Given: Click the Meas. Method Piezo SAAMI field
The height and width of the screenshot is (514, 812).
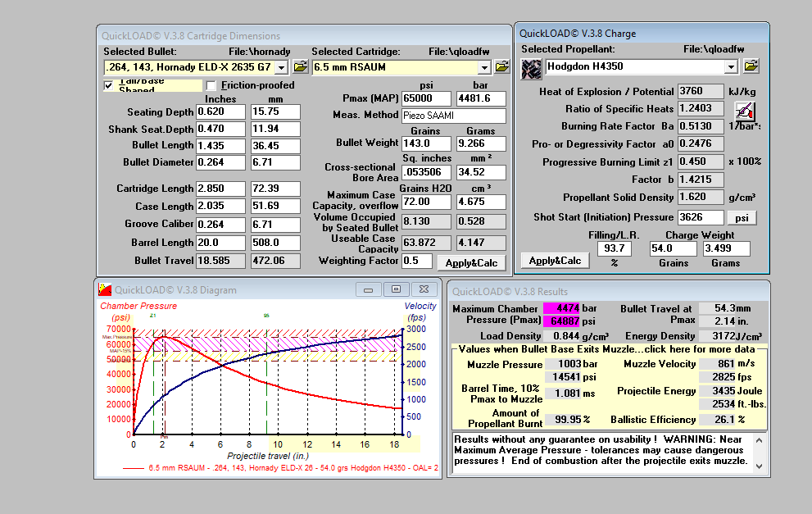Looking at the screenshot, I should click(x=454, y=116).
